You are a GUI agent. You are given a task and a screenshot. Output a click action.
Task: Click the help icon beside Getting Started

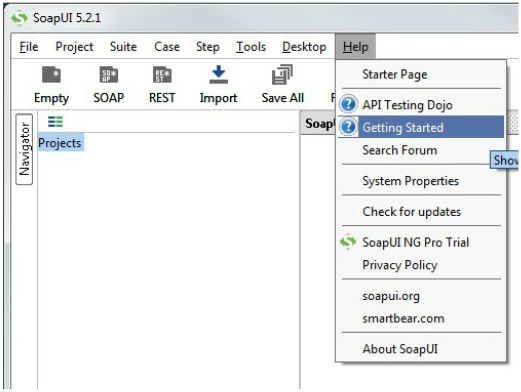coord(349,127)
